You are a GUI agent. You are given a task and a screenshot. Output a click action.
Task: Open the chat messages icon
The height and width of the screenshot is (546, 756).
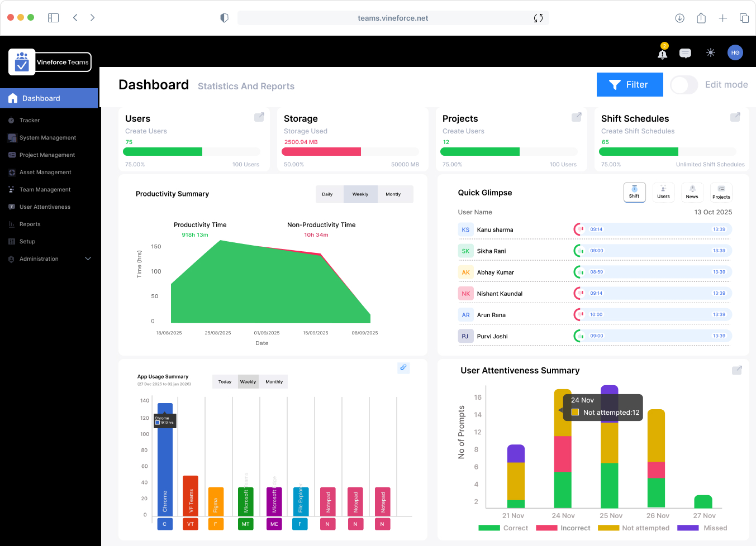coord(685,52)
